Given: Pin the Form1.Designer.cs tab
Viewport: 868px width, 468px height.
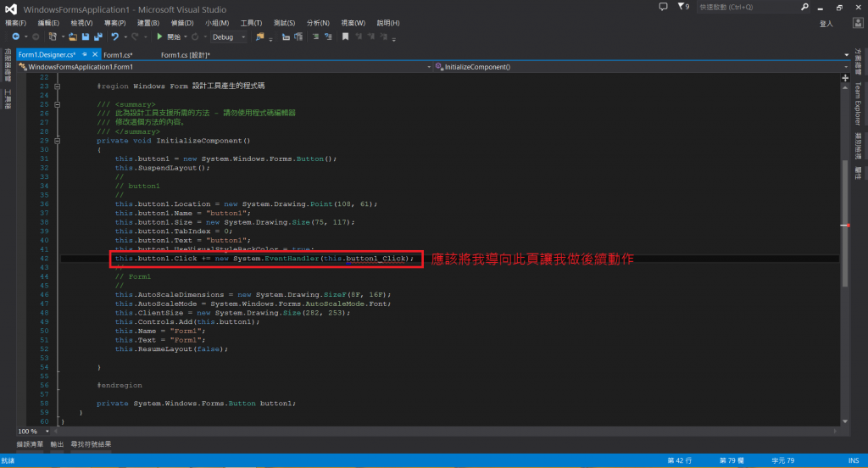Looking at the screenshot, I should pos(85,54).
